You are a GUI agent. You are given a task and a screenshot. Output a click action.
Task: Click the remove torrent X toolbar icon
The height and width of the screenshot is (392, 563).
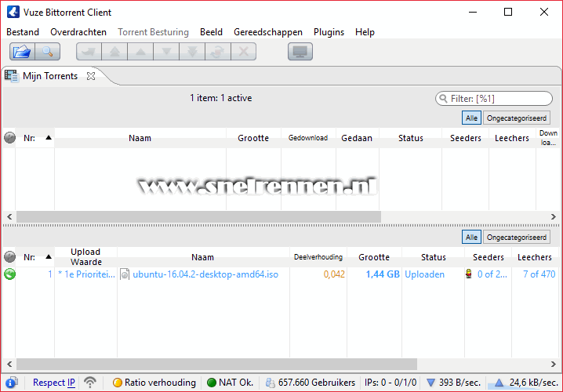243,52
